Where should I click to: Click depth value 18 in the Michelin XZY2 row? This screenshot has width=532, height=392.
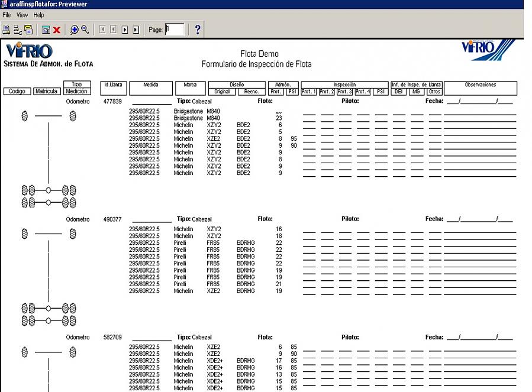(279, 236)
